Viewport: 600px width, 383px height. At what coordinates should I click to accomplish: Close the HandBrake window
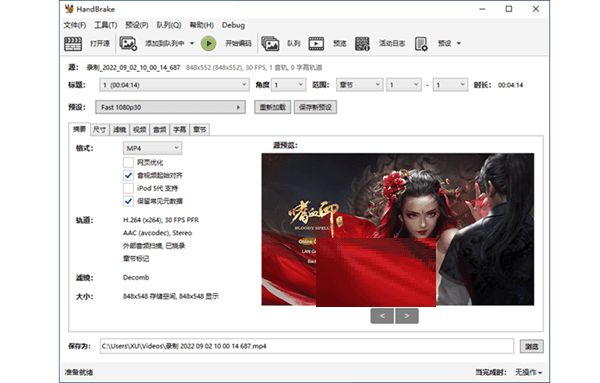[536, 9]
